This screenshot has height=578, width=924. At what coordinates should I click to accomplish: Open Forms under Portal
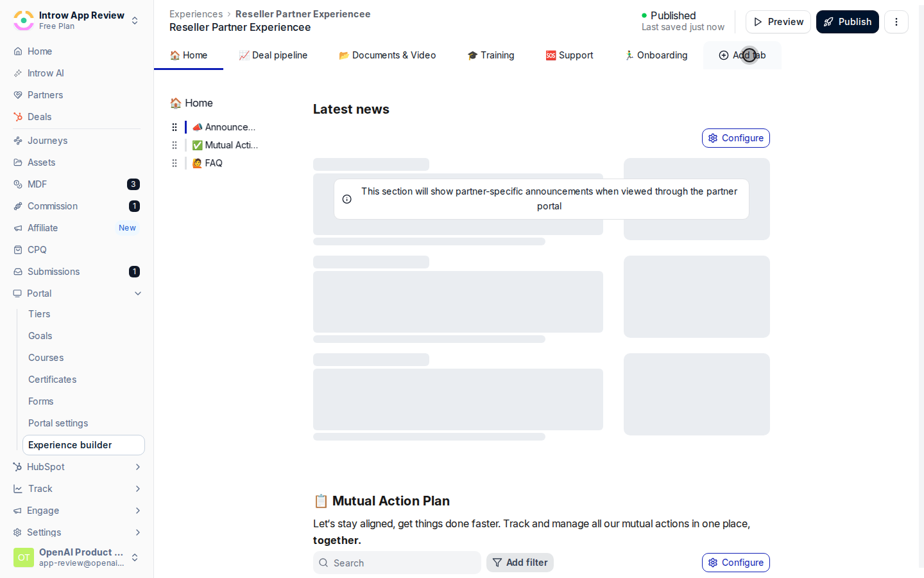click(41, 401)
